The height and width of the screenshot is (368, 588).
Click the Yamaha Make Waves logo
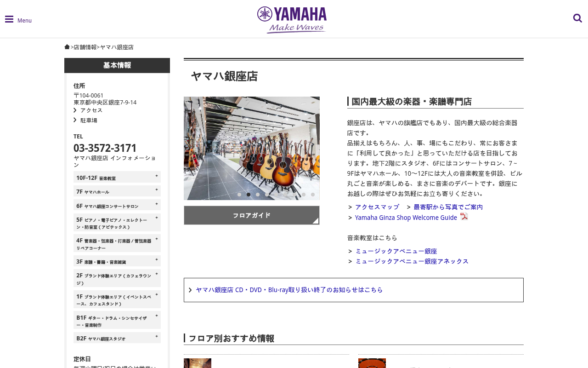pyautogui.click(x=292, y=20)
